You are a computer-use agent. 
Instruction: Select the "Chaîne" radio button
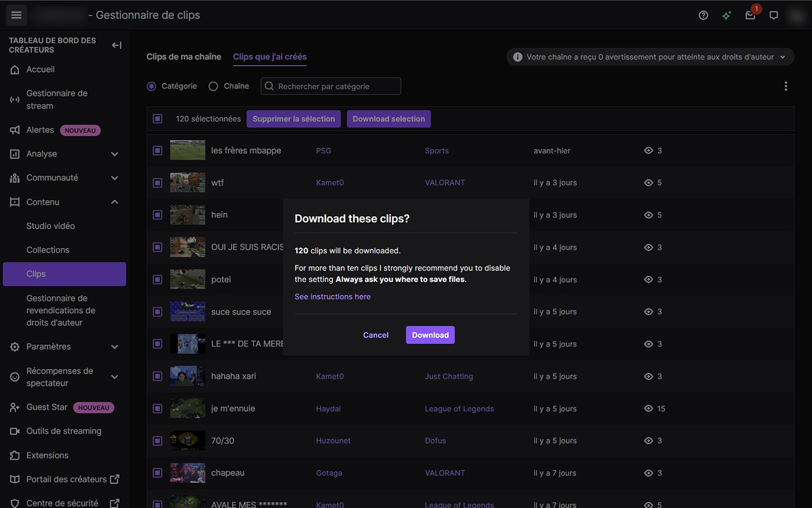[x=213, y=86]
